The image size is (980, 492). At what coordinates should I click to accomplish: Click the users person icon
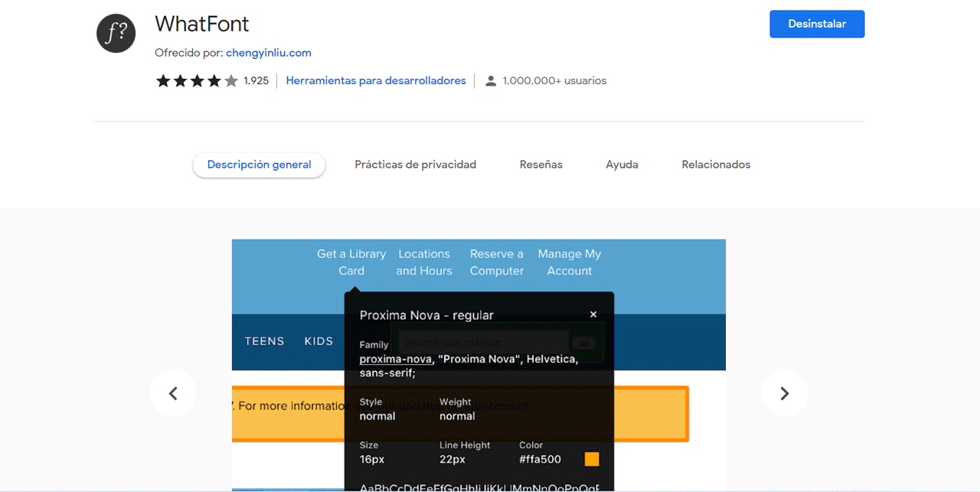[491, 80]
